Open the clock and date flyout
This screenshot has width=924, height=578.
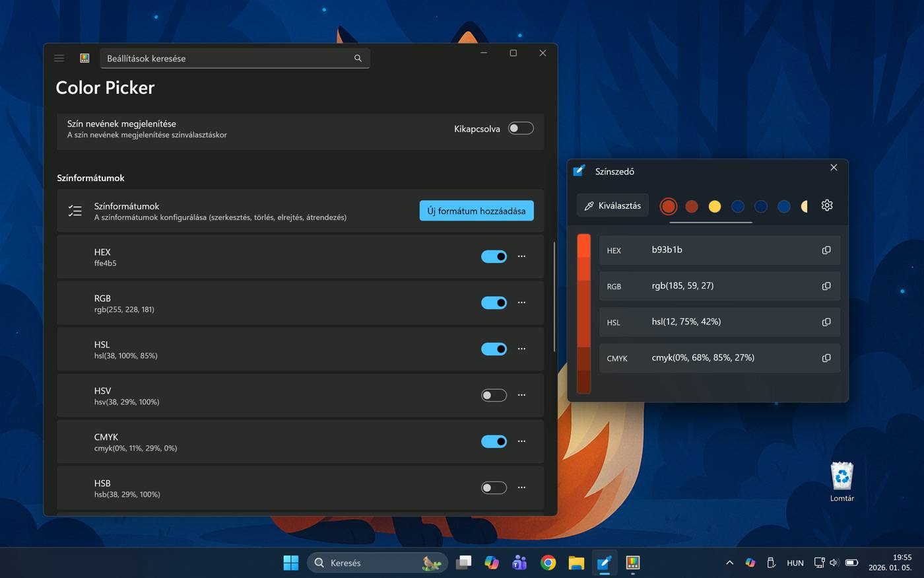890,563
